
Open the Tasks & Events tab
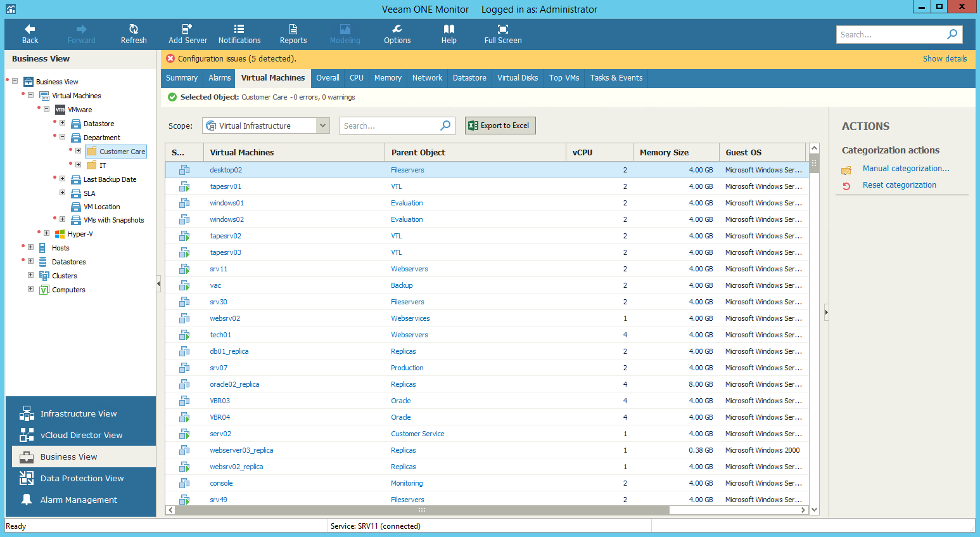(x=616, y=78)
